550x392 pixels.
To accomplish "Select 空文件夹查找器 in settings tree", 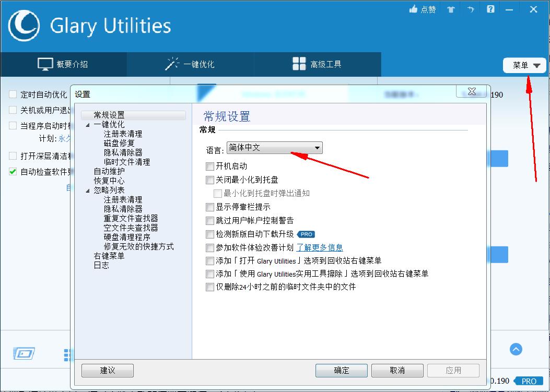I will point(131,228).
